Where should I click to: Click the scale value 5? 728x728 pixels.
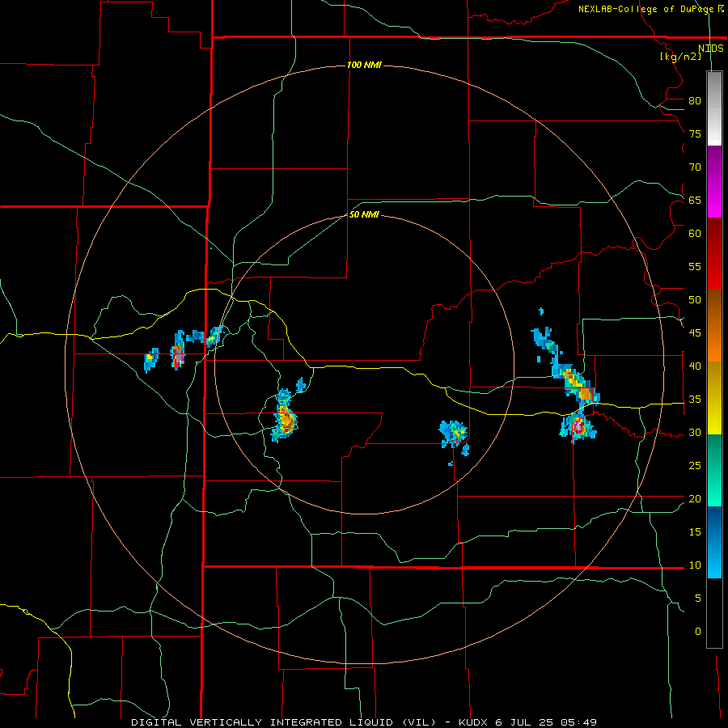tap(698, 599)
